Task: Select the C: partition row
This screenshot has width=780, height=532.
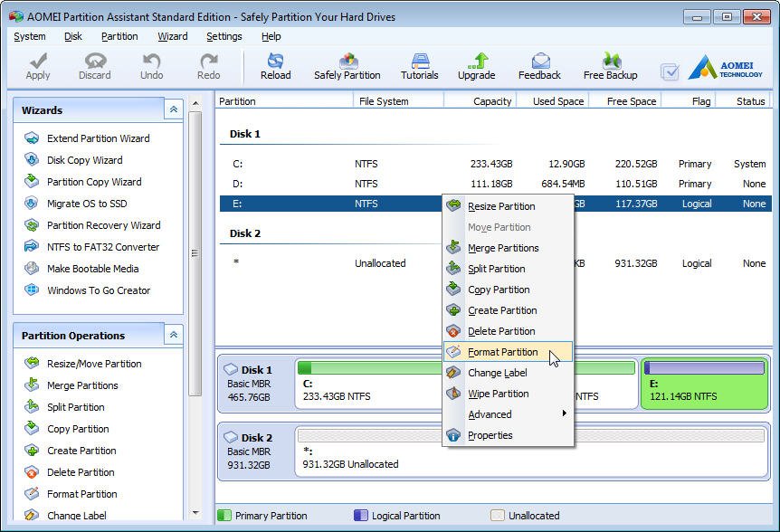Action: click(496, 164)
